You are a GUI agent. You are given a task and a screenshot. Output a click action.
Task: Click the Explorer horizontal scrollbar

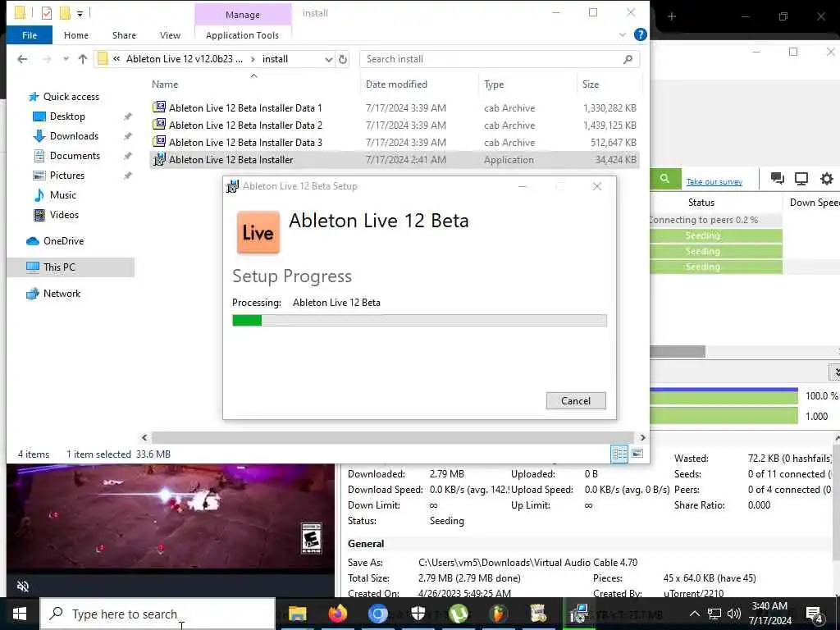click(x=393, y=438)
